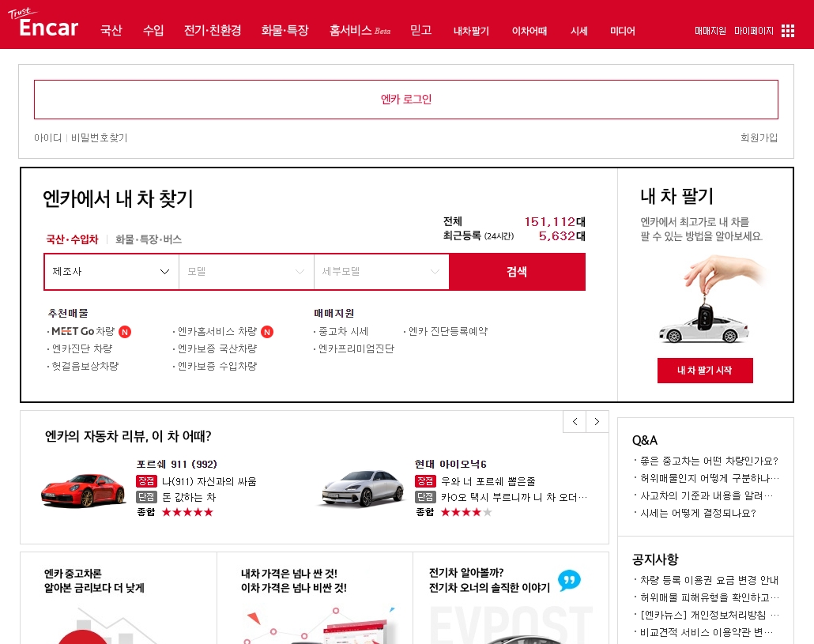Screen dimensions: 814x644
Task: Open the 세부모델 submodel dropdown
Action: coord(381,271)
